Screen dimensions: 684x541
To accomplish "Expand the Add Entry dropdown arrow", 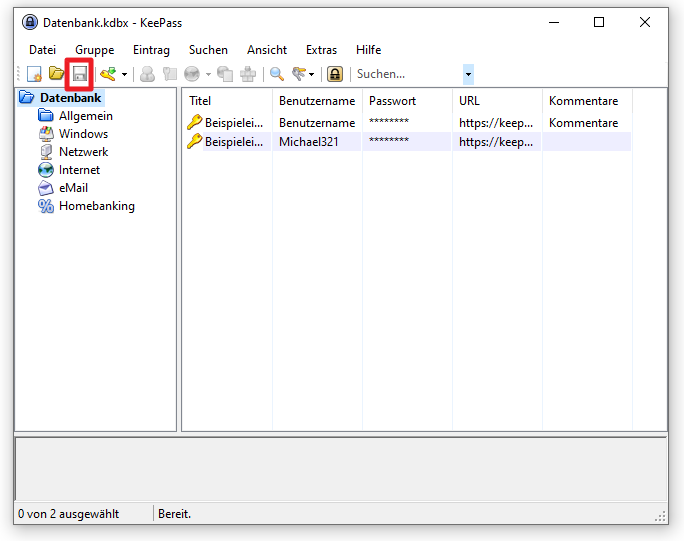I will point(124,75).
